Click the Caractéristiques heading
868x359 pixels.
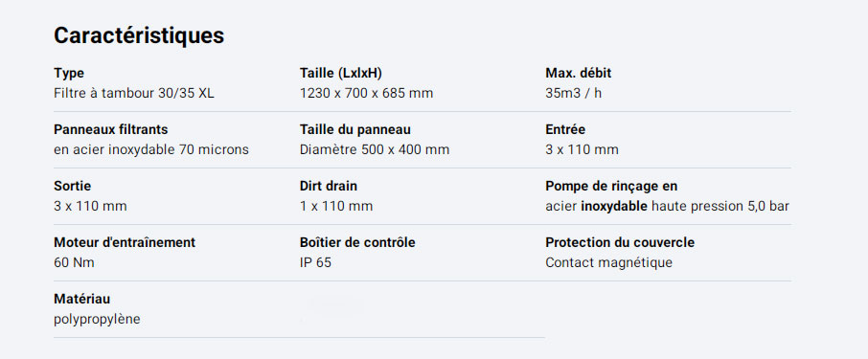pyautogui.click(x=139, y=36)
